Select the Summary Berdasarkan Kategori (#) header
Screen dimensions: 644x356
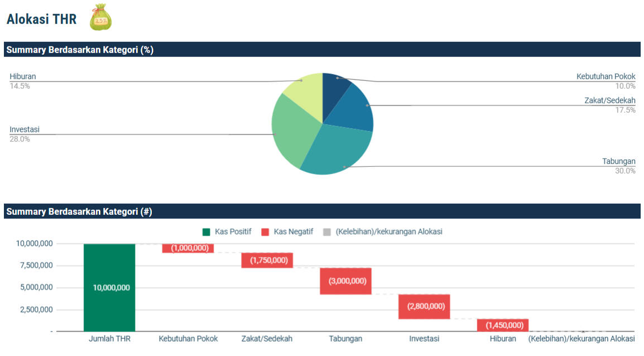79,211
